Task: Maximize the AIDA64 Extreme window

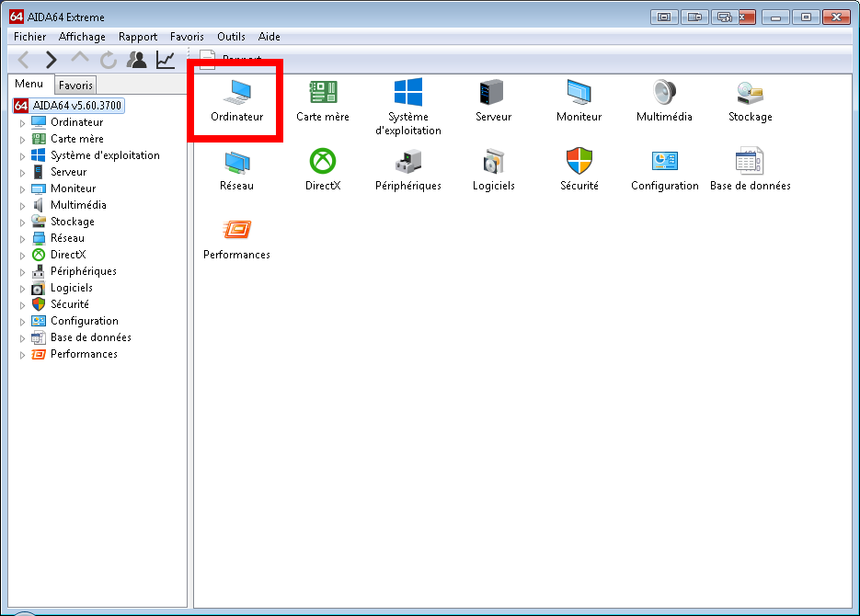Action: coord(806,17)
